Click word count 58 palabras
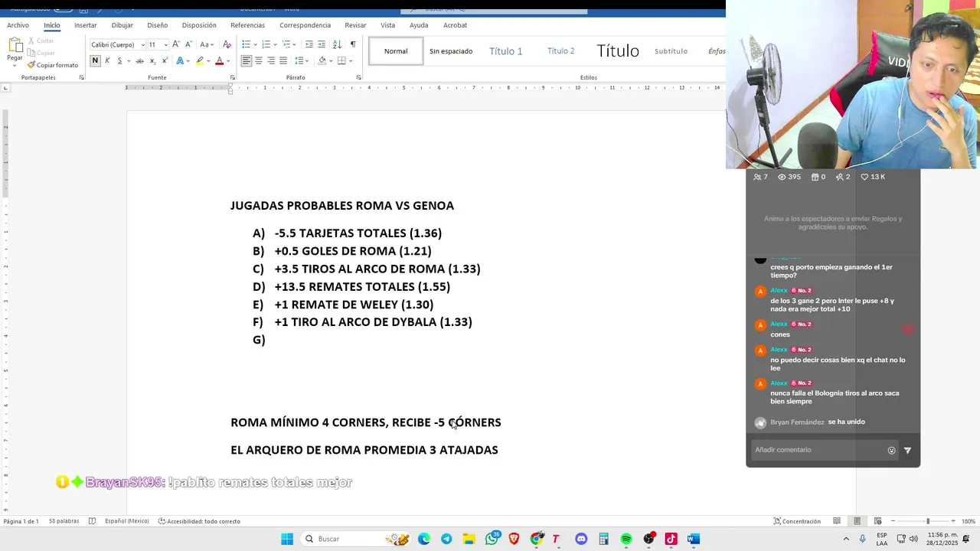Image resolution: width=980 pixels, height=551 pixels. 64,521
